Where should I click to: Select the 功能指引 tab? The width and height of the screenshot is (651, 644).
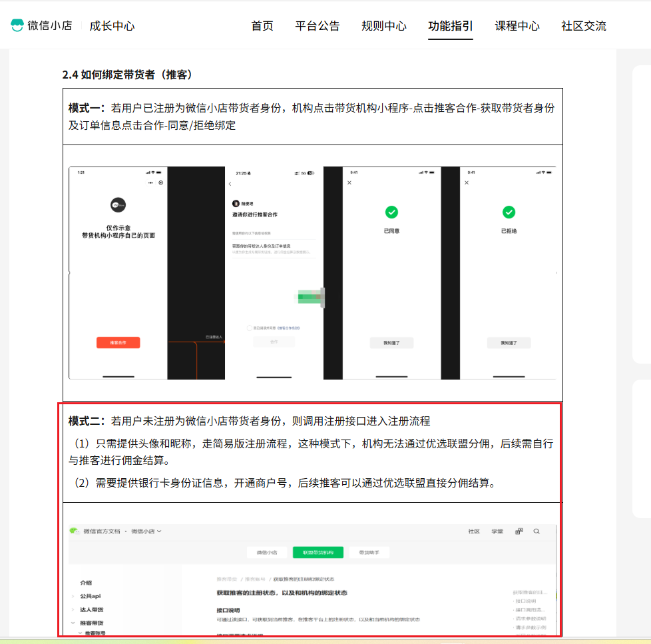[x=451, y=26]
